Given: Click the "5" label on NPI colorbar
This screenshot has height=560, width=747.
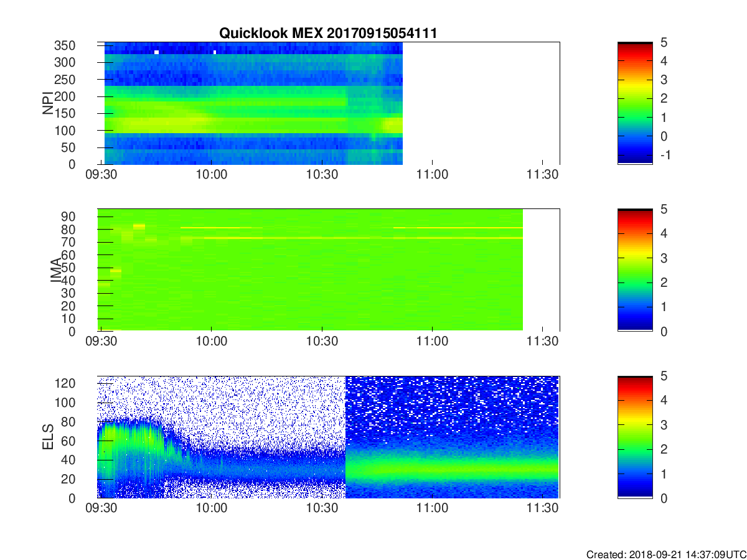Looking at the screenshot, I should point(664,42).
